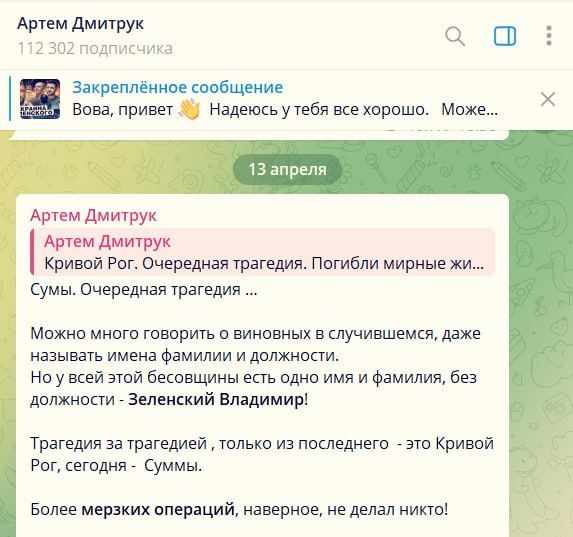Click bold text 'Зеленский Владимир'
The height and width of the screenshot is (537, 573).
(x=216, y=399)
